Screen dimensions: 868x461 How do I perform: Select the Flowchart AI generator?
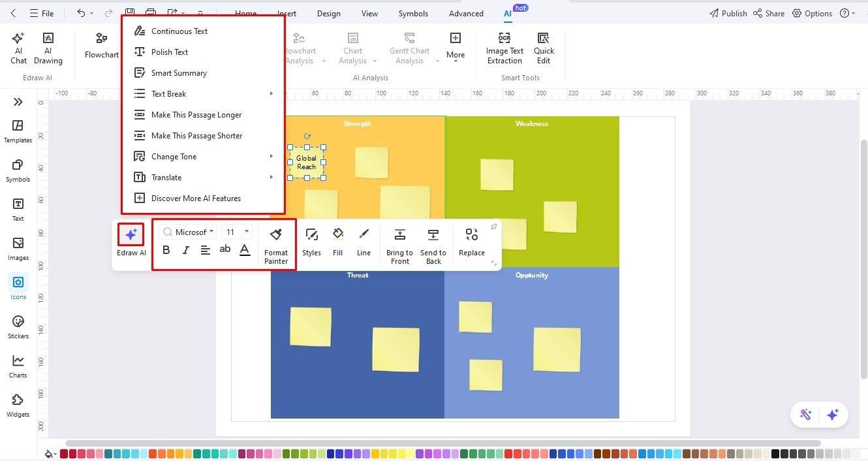tap(102, 46)
